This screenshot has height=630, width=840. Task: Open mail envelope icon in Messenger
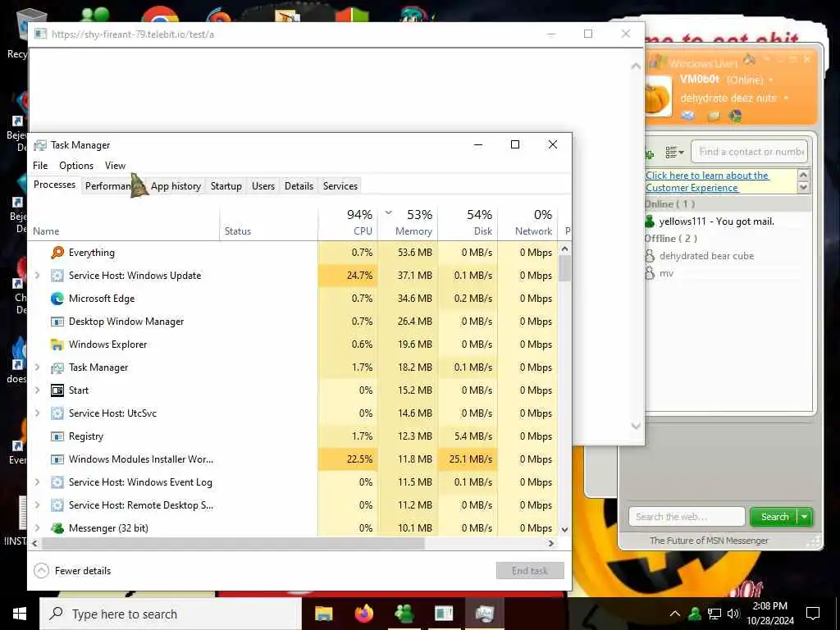688,116
